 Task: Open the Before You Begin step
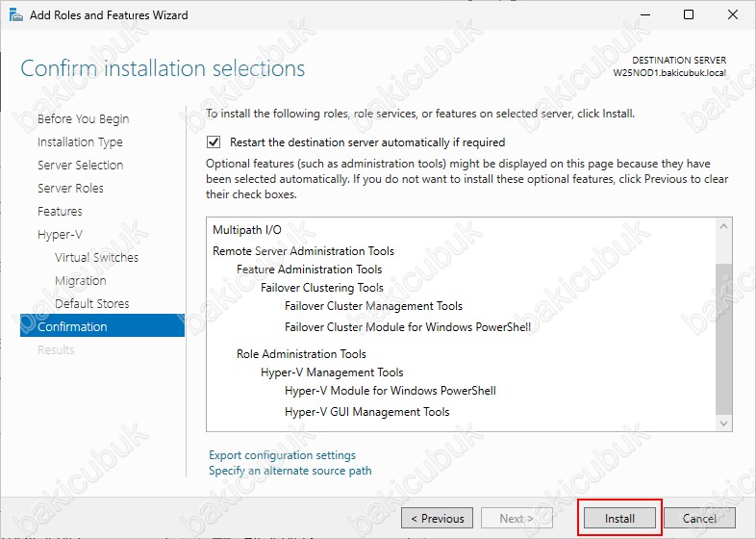coord(84,118)
